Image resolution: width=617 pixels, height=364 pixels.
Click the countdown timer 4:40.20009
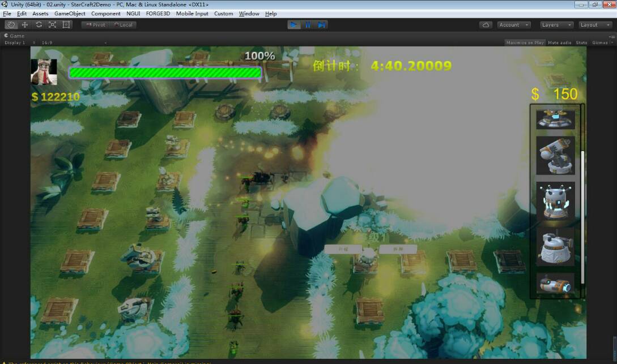(411, 66)
